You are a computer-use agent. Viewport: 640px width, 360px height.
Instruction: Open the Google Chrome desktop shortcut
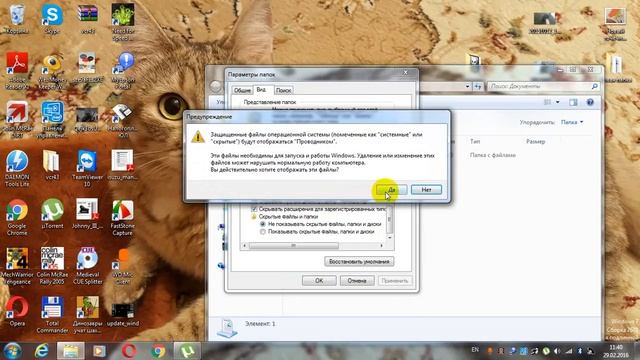(17, 217)
